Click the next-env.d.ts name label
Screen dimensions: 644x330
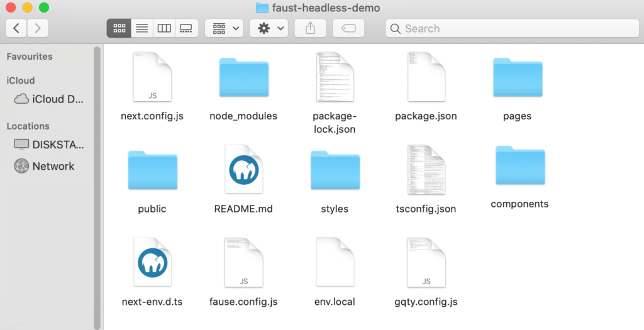tap(152, 302)
